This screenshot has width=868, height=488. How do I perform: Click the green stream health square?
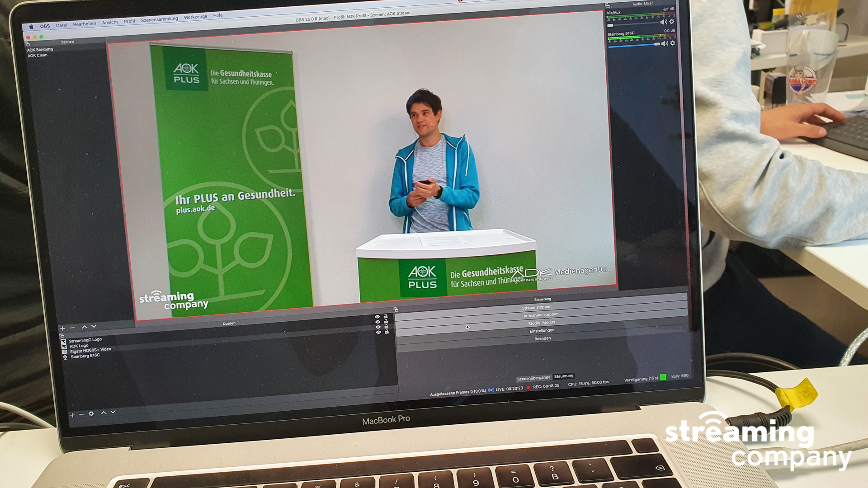tap(663, 377)
